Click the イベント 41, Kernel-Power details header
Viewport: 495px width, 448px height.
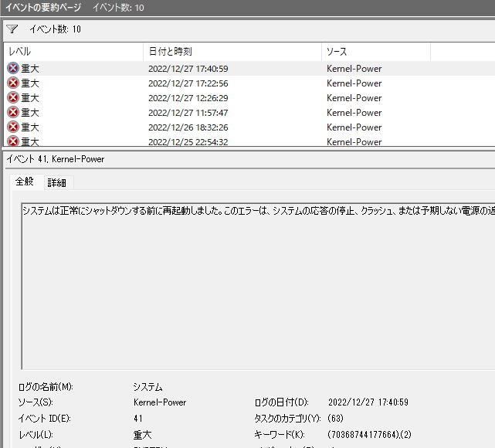point(56,159)
